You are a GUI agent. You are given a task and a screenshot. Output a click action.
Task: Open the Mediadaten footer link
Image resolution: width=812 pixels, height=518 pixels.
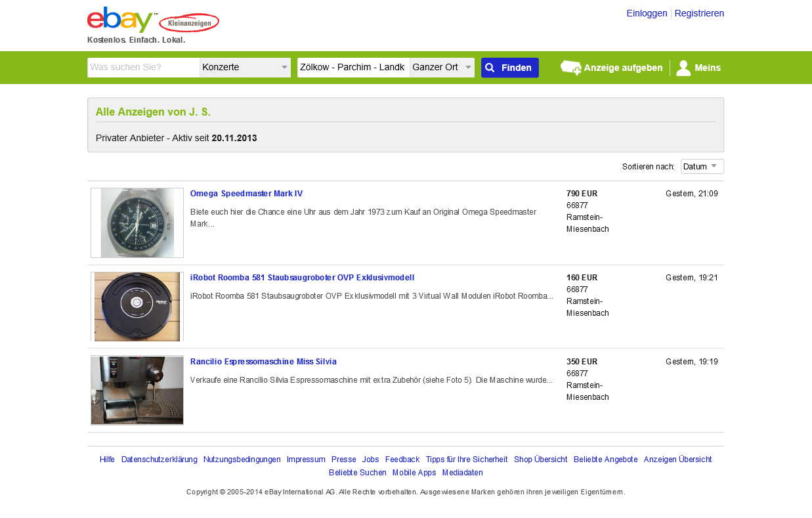pyautogui.click(x=463, y=473)
